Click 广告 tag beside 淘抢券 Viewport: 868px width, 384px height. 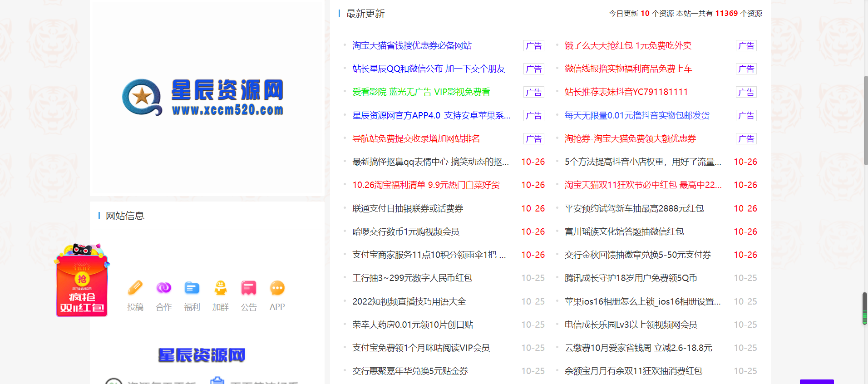[x=746, y=138]
